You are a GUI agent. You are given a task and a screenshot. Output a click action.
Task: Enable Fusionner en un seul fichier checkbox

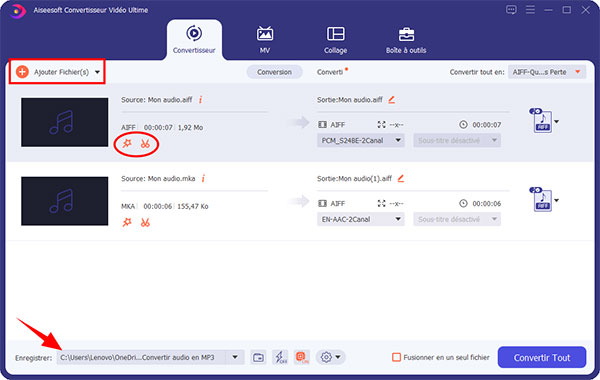[x=396, y=357]
